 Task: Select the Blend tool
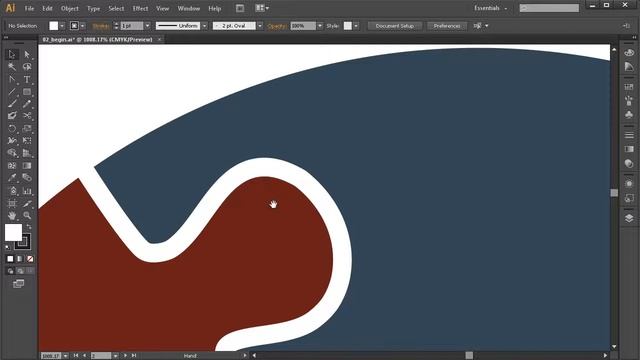pyautogui.click(x=27, y=178)
